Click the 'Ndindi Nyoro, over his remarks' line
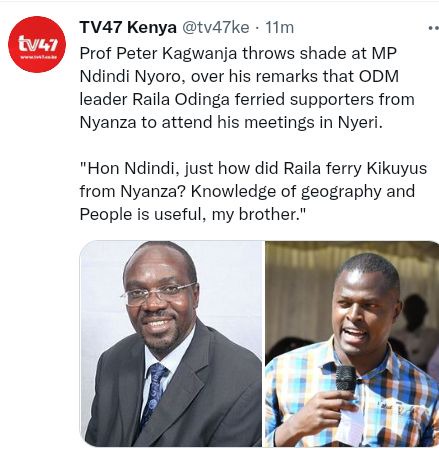 pos(239,77)
